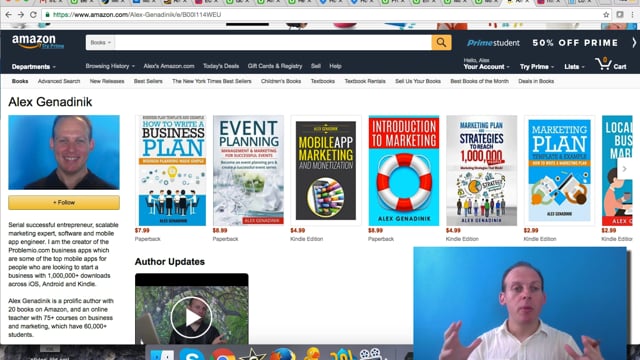Image resolution: width=640 pixels, height=360 pixels.
Task: Click the Try Prime link under logo
Action: tap(53, 46)
